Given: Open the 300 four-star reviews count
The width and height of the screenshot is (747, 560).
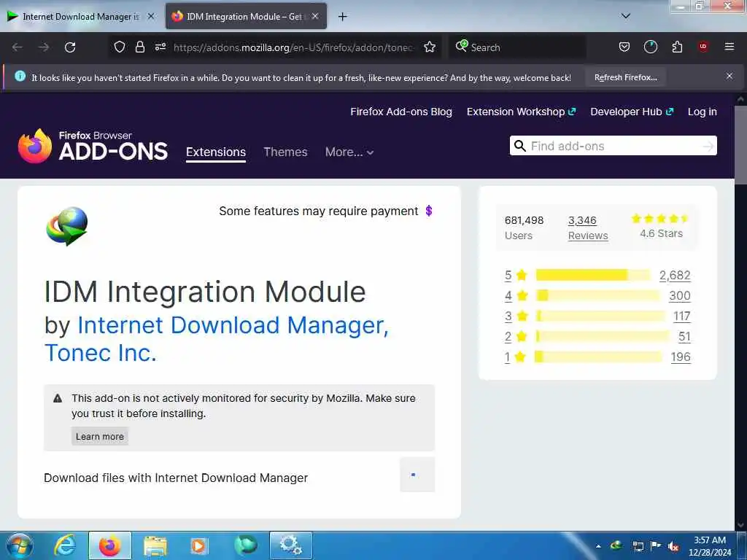Looking at the screenshot, I should tap(680, 296).
